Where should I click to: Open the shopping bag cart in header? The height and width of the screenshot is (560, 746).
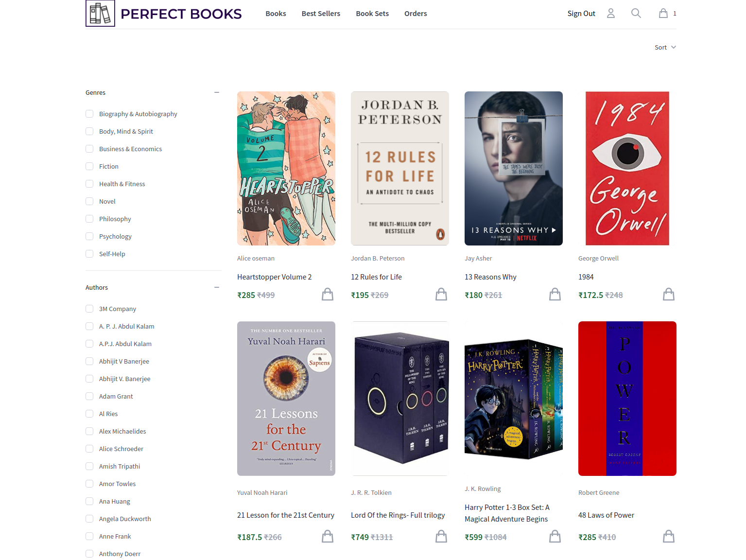coord(663,14)
